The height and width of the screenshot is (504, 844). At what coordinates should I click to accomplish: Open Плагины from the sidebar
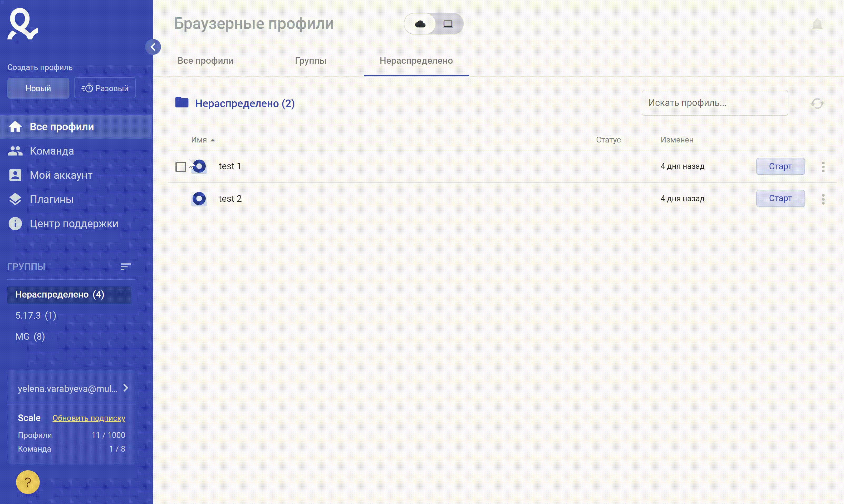click(x=52, y=199)
